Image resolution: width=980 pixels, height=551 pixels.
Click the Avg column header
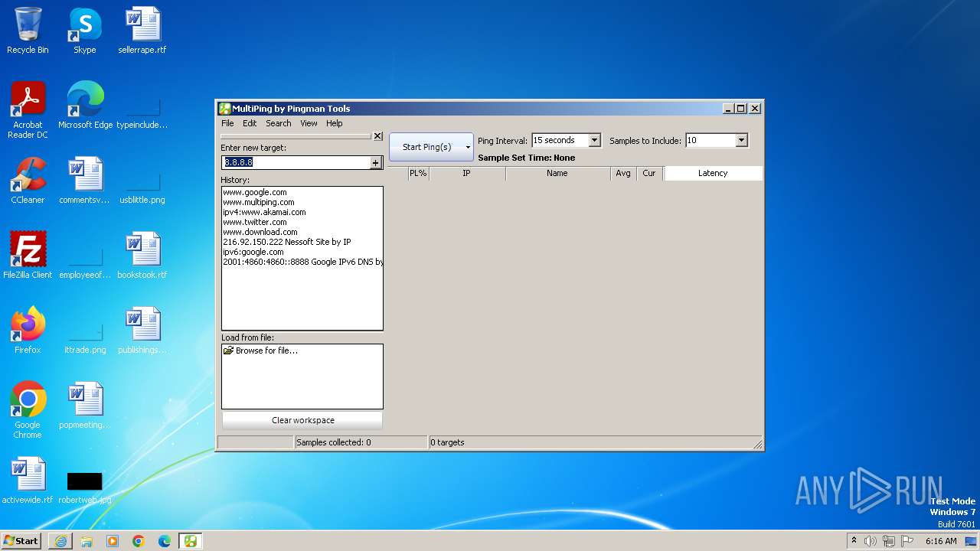click(x=623, y=173)
